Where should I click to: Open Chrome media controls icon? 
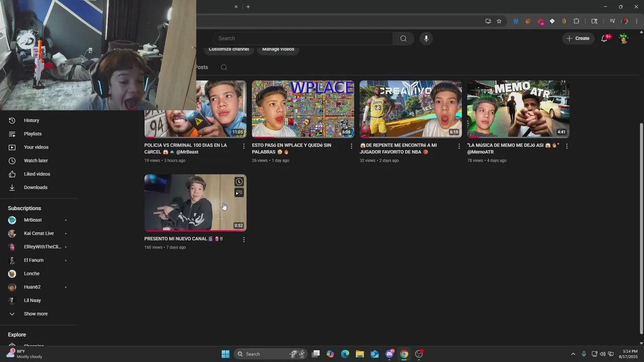612,21
